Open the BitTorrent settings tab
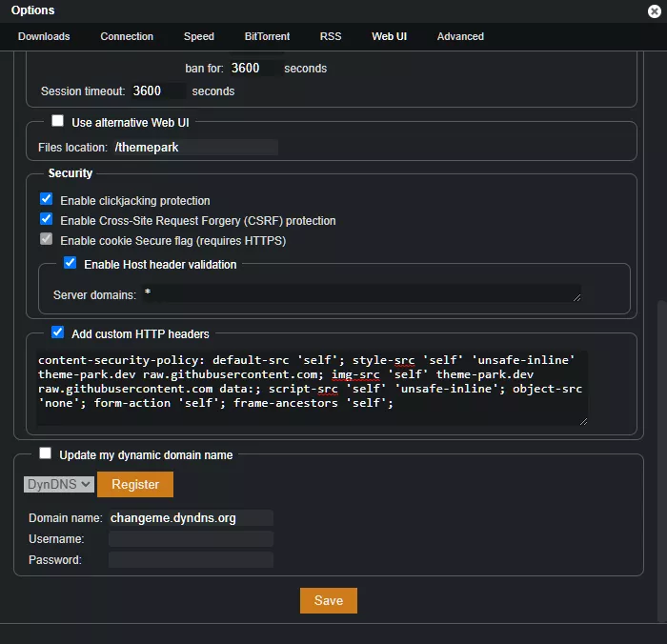 (267, 36)
